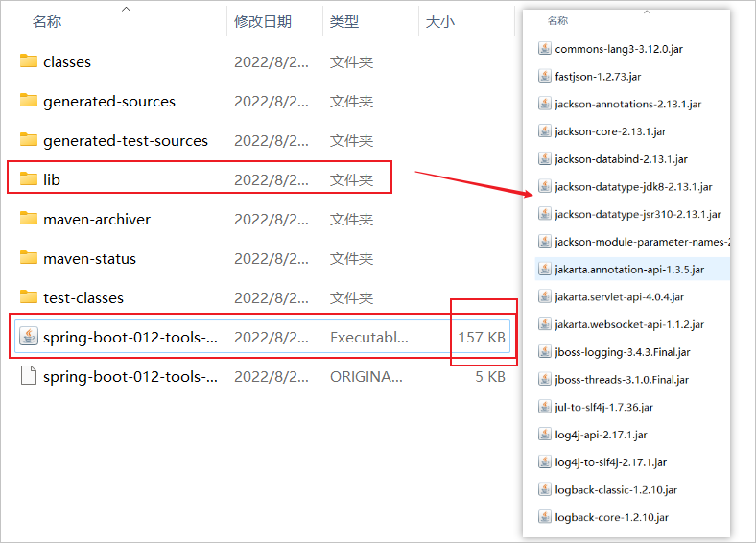756x543 pixels.
Task: Click the logback-core-1.2.10.jar icon
Action: (544, 516)
